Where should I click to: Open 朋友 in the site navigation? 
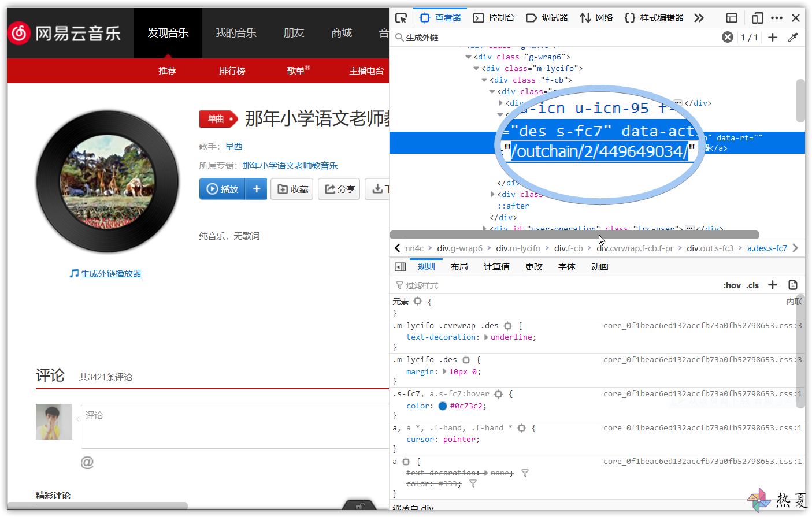coord(294,33)
